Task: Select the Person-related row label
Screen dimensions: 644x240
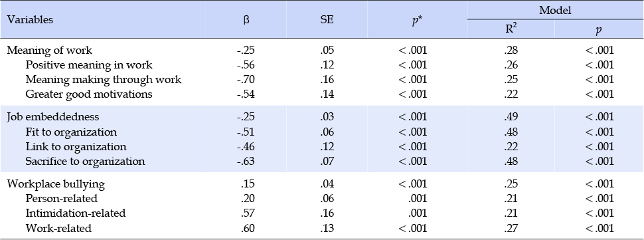Action: 61,199
